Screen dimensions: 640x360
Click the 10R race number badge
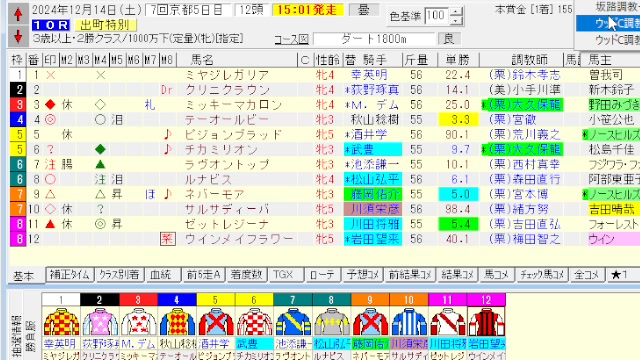[51, 25]
